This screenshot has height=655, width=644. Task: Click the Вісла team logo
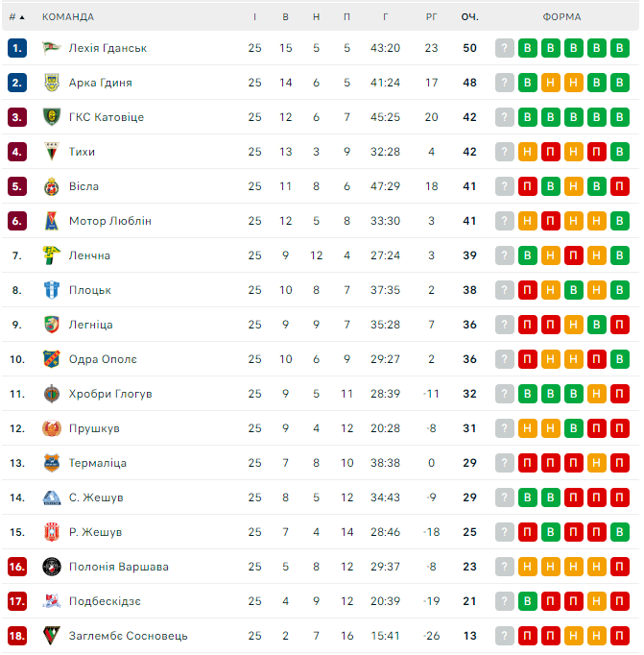click(x=52, y=186)
